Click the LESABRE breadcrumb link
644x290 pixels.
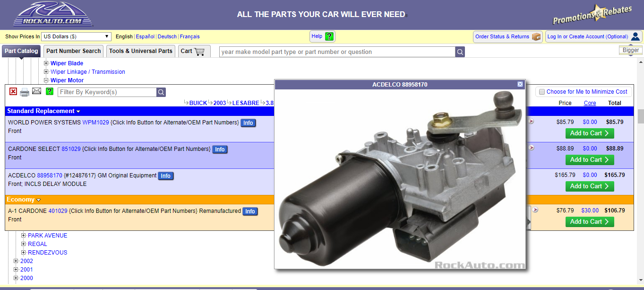pyautogui.click(x=246, y=103)
